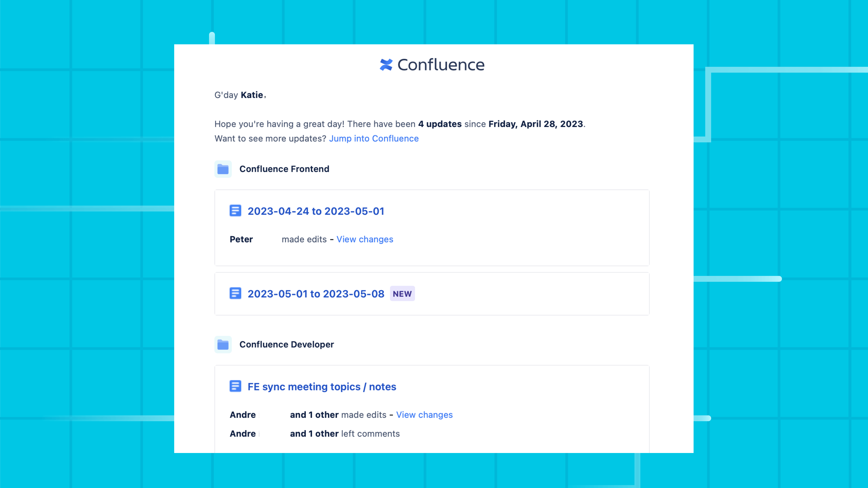Click View changes for Peter's edits
The image size is (868, 488).
(365, 239)
